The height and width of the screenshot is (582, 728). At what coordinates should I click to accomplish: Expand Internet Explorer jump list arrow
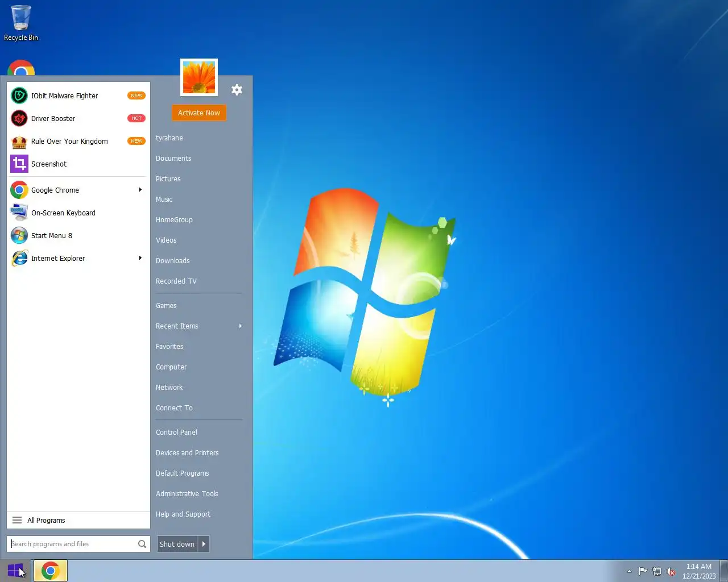[140, 258]
